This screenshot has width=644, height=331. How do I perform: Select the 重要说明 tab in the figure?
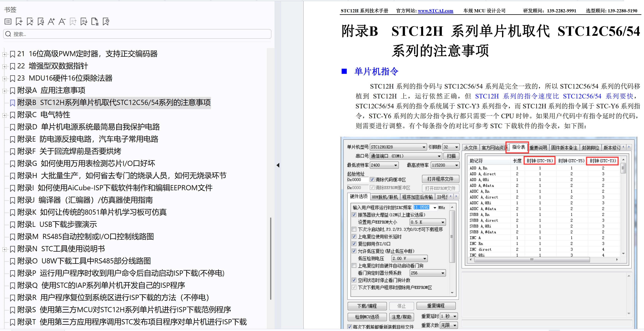tap(538, 148)
